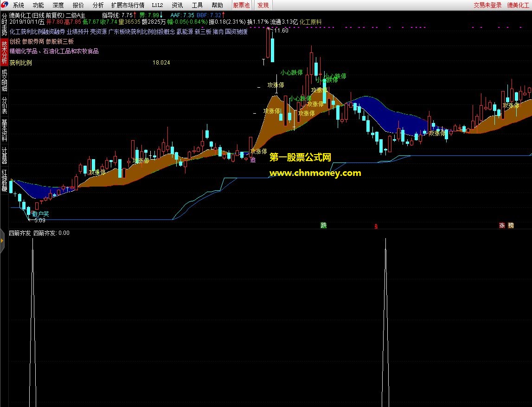Open the last side tab below 计算器
The height and width of the screenshot is (407, 532).
5,181
